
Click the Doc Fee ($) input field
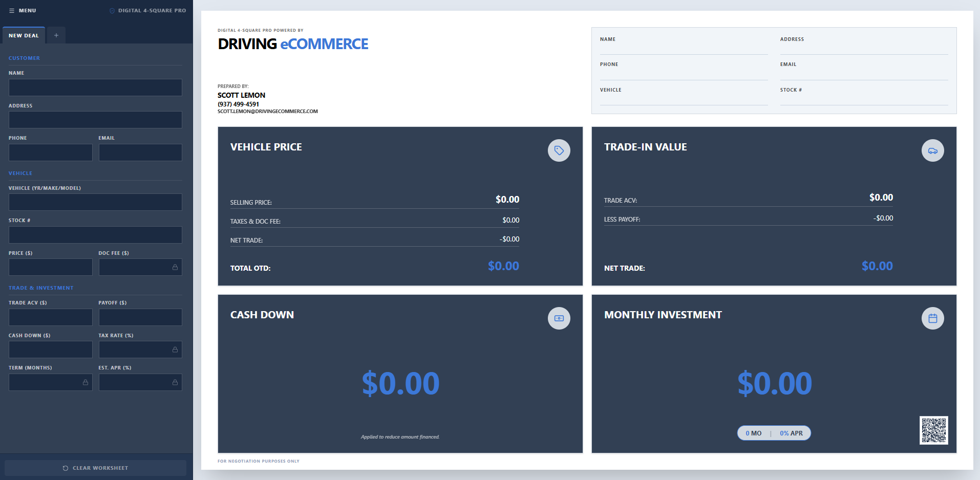click(x=140, y=267)
